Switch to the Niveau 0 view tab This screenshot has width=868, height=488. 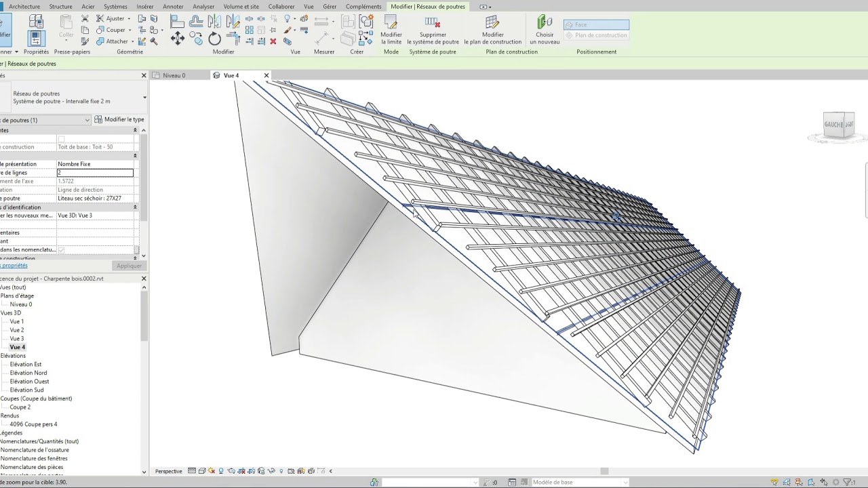pos(174,75)
